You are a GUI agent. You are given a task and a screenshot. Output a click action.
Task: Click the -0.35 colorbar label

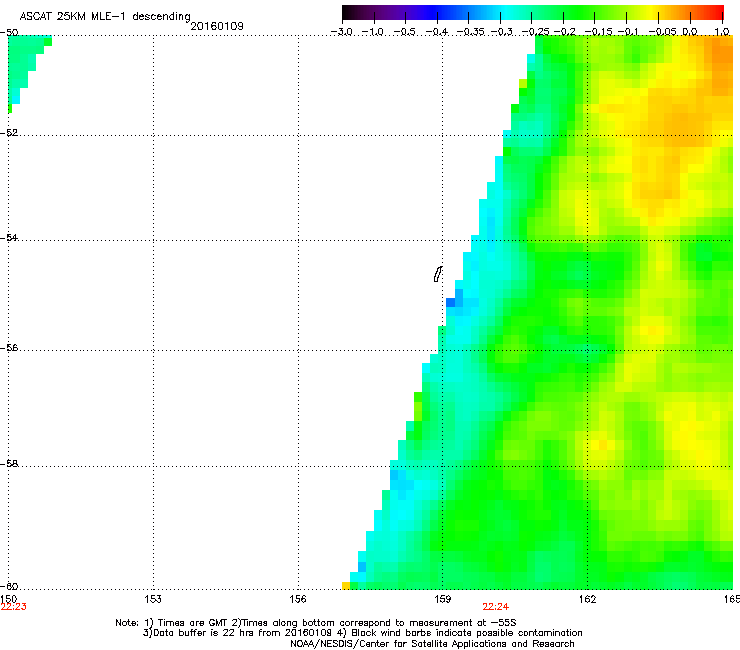click(x=471, y=32)
